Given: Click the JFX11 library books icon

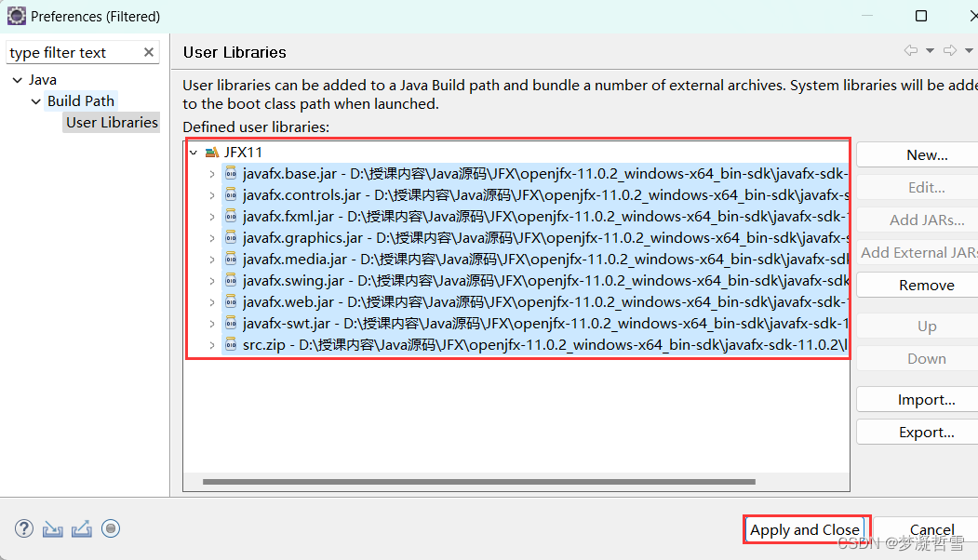Looking at the screenshot, I should point(212,153).
